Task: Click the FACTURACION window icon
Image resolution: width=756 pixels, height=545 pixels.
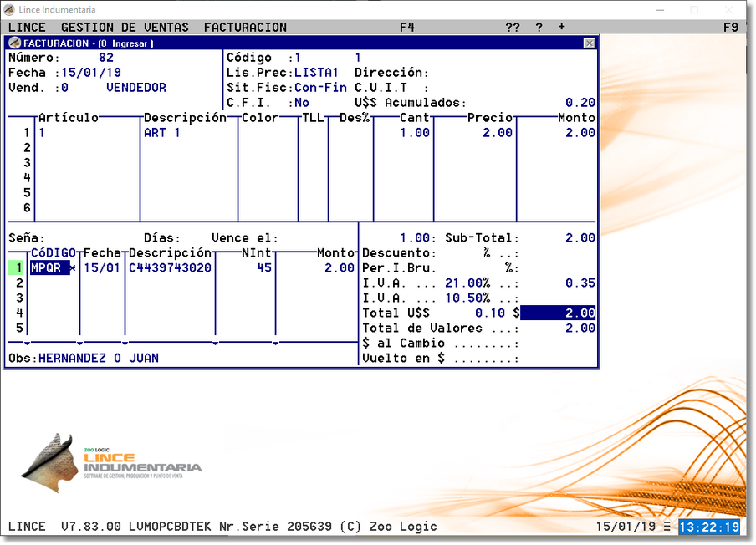Action: [14, 43]
